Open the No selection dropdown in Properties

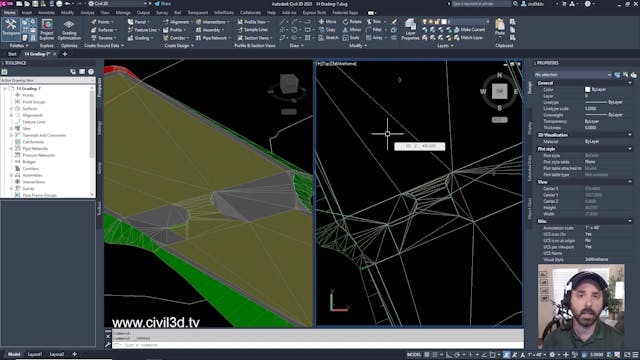573,75
